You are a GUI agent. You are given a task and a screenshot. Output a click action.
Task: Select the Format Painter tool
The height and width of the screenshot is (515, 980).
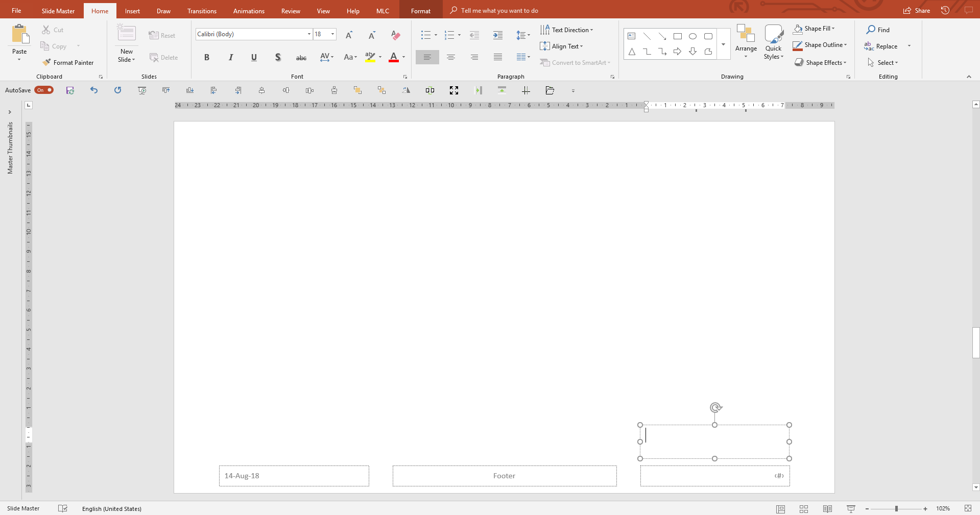[x=68, y=62]
